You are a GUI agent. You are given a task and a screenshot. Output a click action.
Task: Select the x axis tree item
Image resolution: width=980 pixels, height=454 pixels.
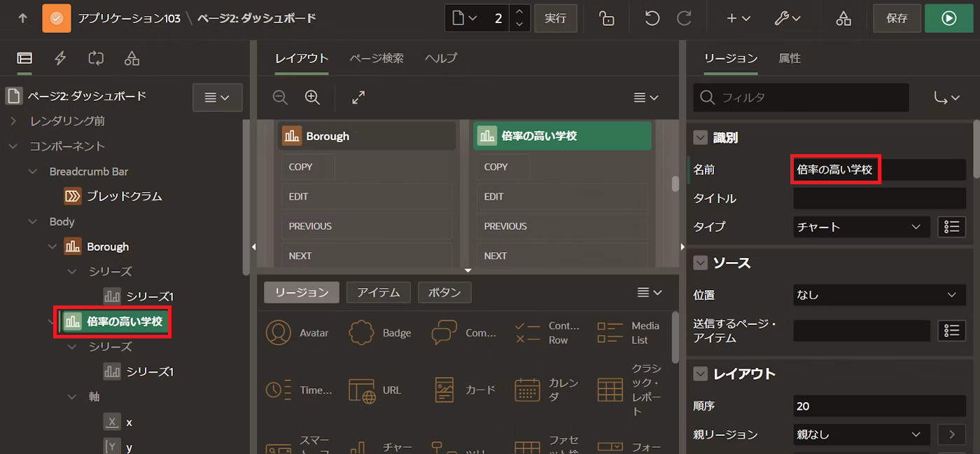click(x=129, y=422)
